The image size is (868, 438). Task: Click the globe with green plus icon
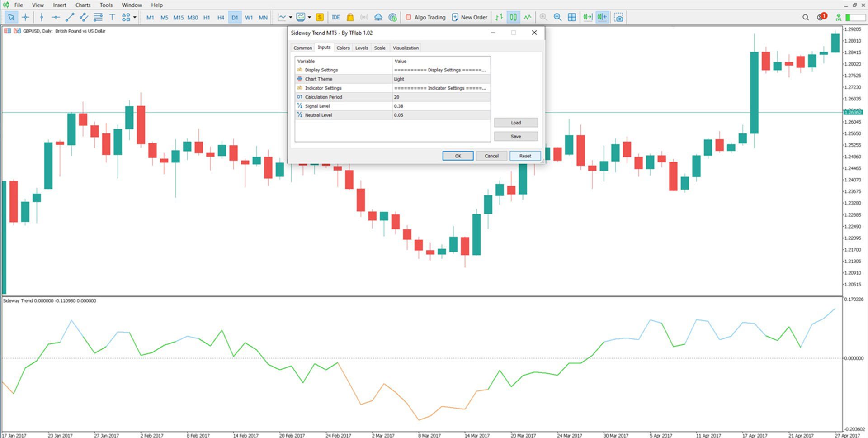click(x=392, y=17)
